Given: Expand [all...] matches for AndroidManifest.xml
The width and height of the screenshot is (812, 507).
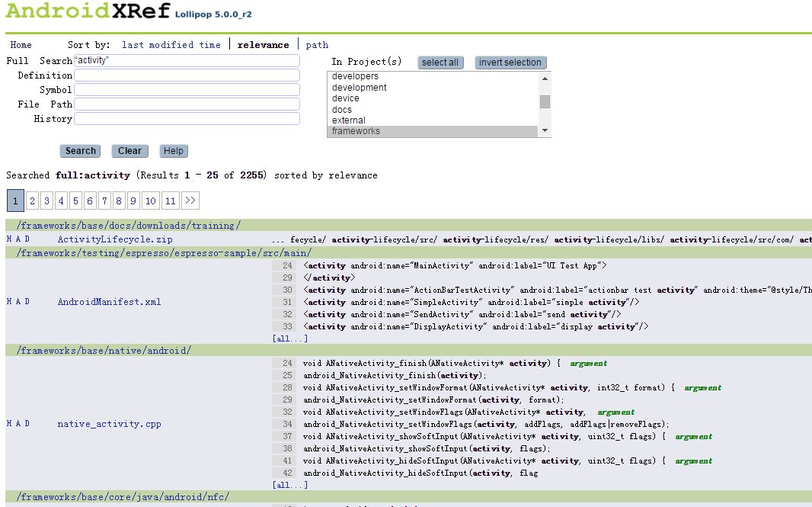Looking at the screenshot, I should pyautogui.click(x=290, y=339).
